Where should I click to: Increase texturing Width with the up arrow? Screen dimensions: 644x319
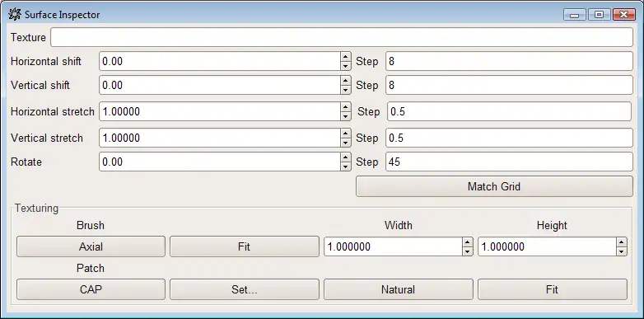(468, 242)
